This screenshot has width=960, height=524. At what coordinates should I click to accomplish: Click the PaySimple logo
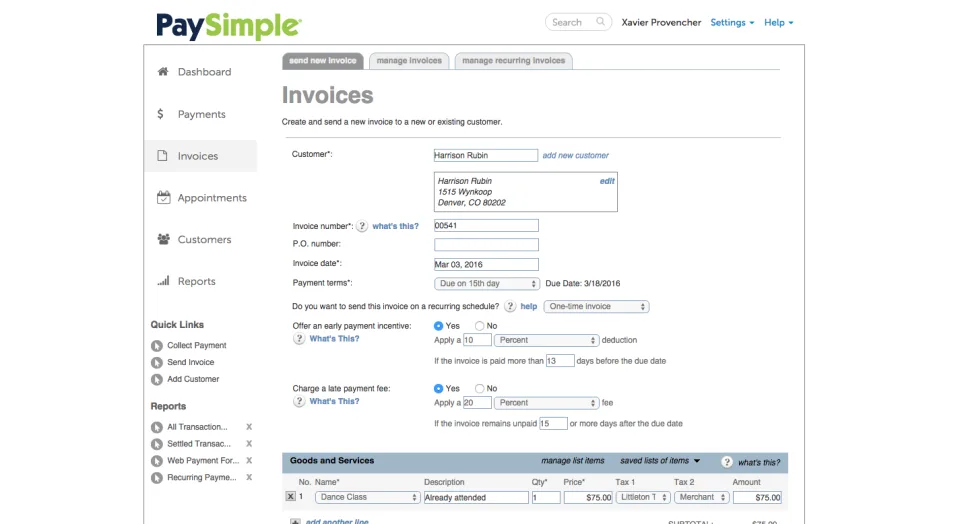[x=229, y=26]
